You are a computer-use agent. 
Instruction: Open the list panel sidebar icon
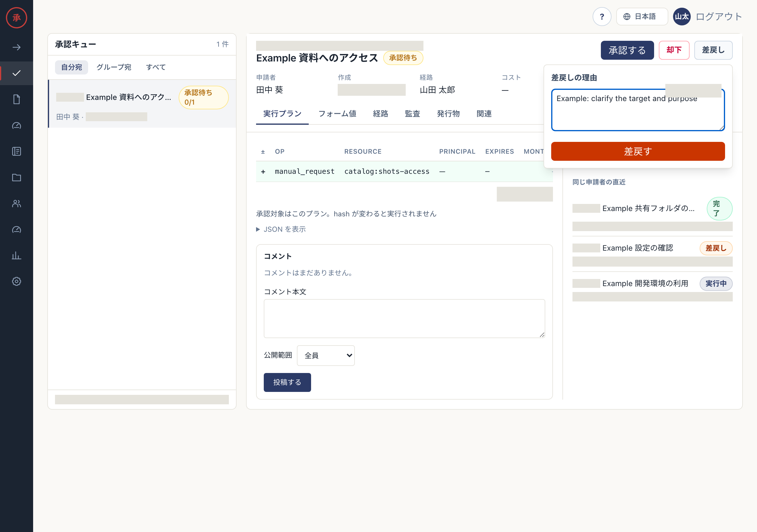(x=17, y=151)
